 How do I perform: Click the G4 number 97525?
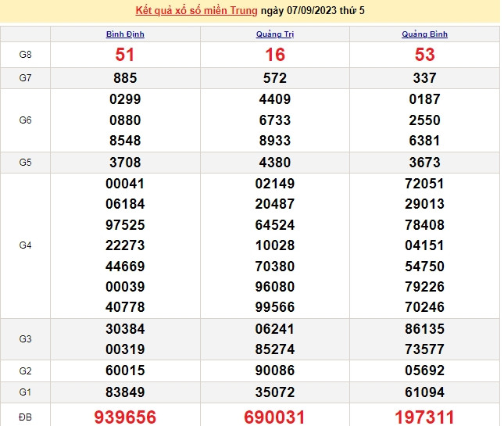(125, 225)
